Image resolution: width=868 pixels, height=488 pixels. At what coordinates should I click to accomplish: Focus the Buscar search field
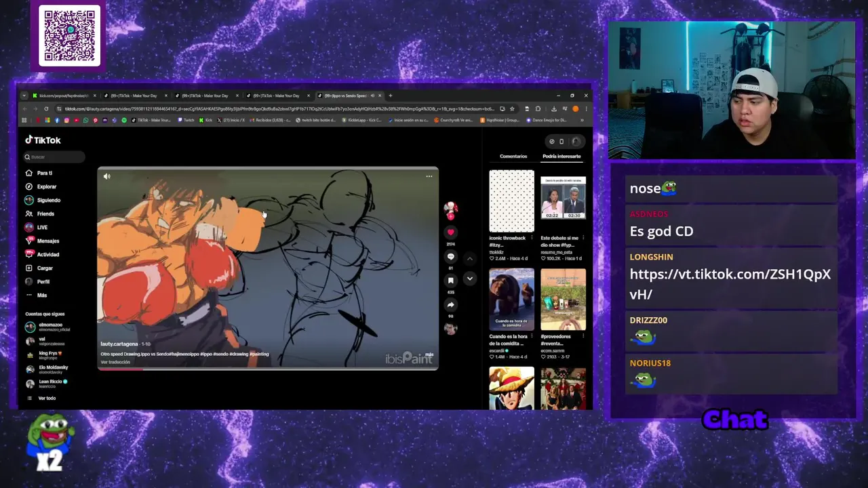54,157
